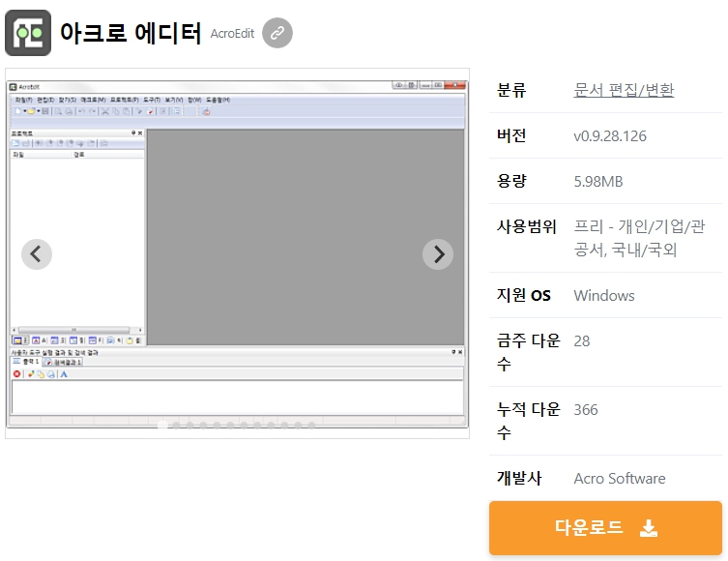Click the cumulative download count 366
This screenshot has width=728, height=561.
tap(586, 410)
